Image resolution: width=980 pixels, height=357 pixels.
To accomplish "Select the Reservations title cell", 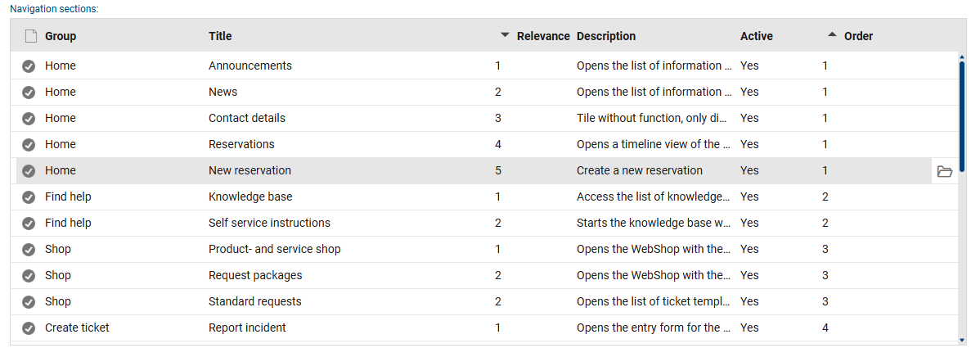I will point(241,144).
